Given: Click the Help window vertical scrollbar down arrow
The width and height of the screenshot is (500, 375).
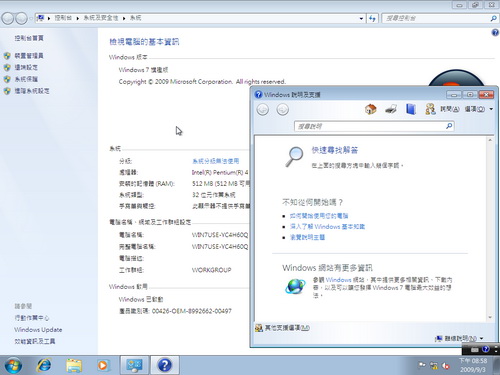Looking at the screenshot, I should tap(490, 317).
